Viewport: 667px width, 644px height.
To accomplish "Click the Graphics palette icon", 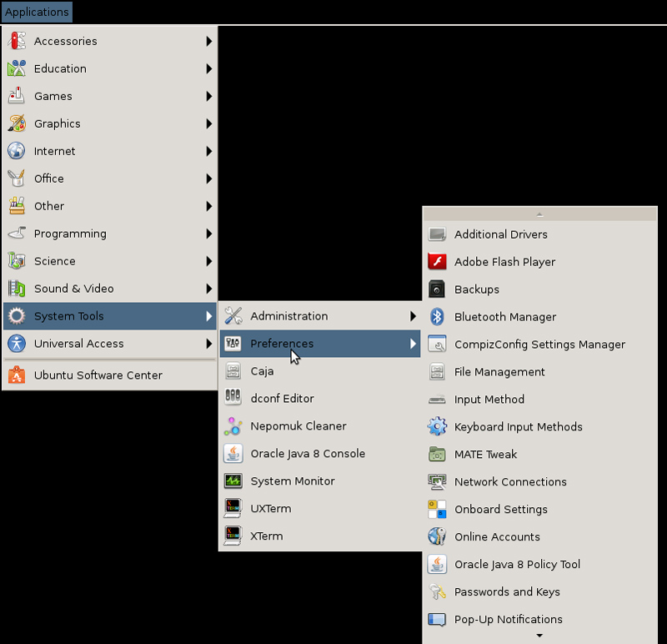I will click(17, 123).
